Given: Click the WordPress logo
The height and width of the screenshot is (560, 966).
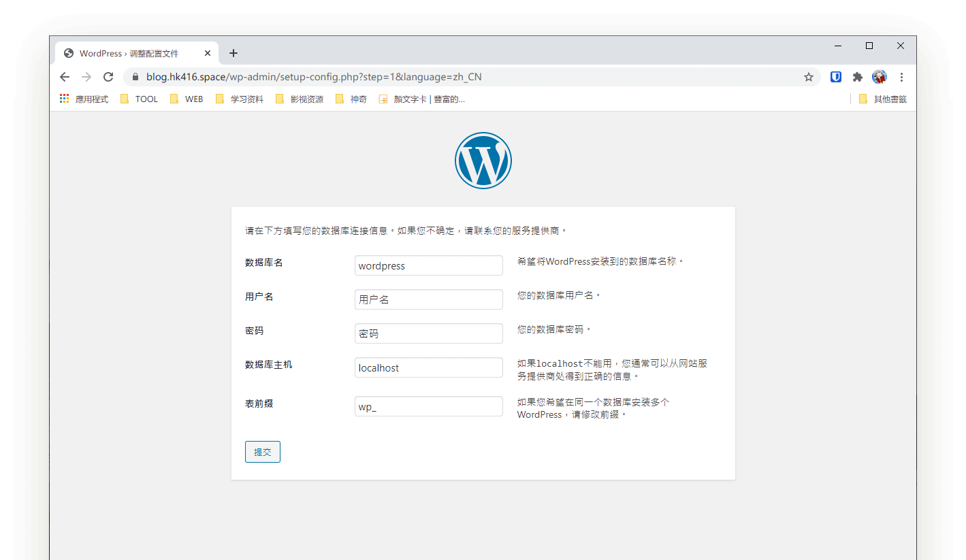Looking at the screenshot, I should [x=483, y=161].
